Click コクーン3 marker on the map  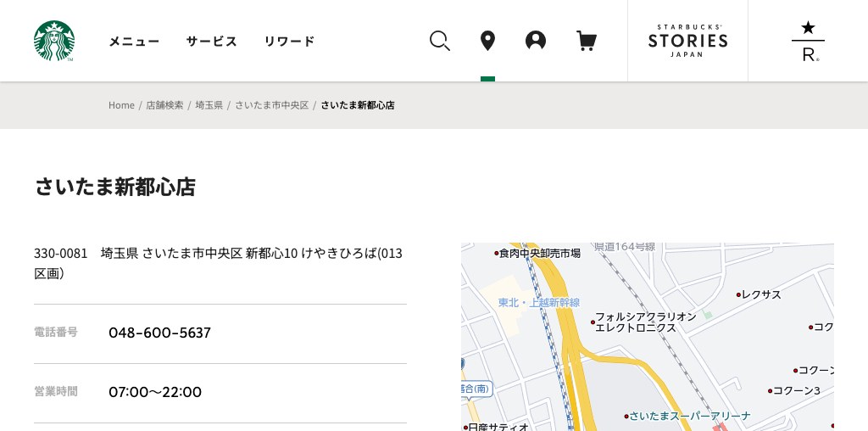click(x=793, y=390)
